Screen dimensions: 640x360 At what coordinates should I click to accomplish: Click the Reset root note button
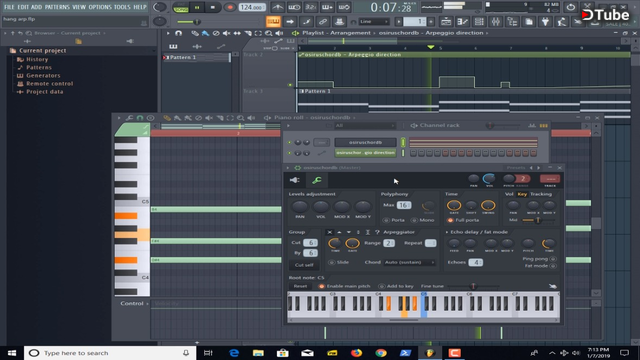click(x=300, y=286)
